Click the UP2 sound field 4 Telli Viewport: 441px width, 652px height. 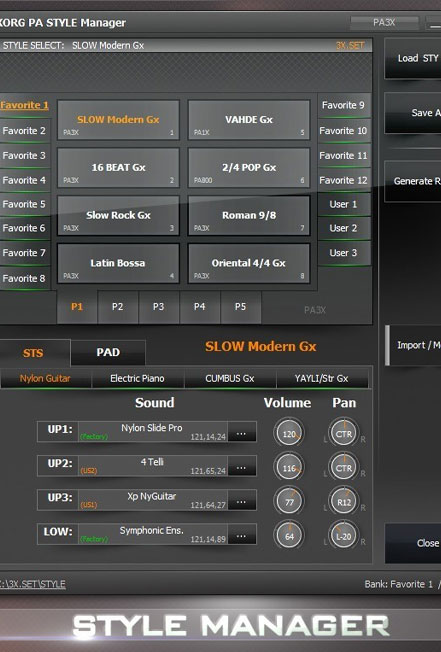tap(153, 466)
